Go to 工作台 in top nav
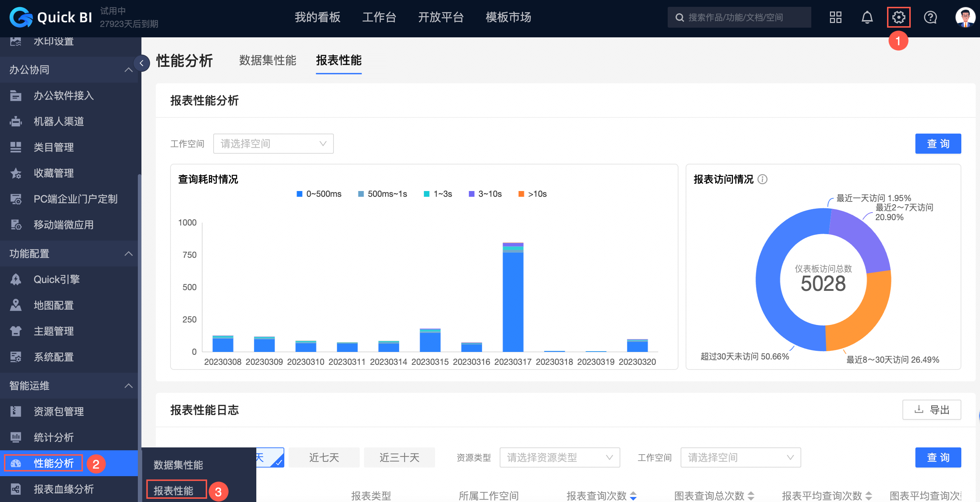Image resolution: width=980 pixels, height=502 pixels. click(x=379, y=17)
